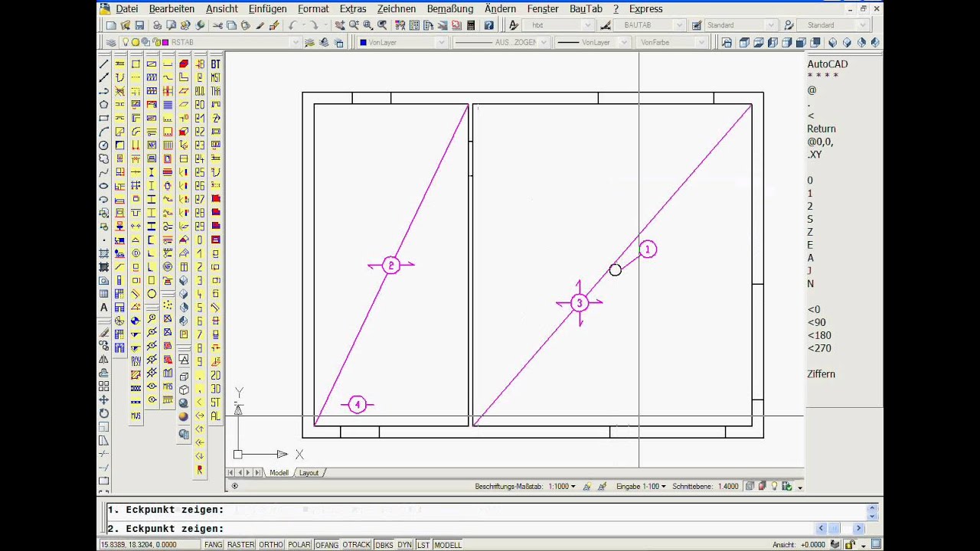980x551 pixels.
Task: Open the Bearbeiten menu
Action: click(x=172, y=8)
